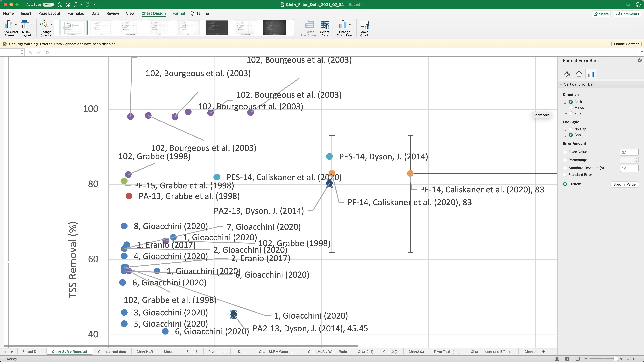Select the Minus direction option
The image size is (644, 362).
571,108
